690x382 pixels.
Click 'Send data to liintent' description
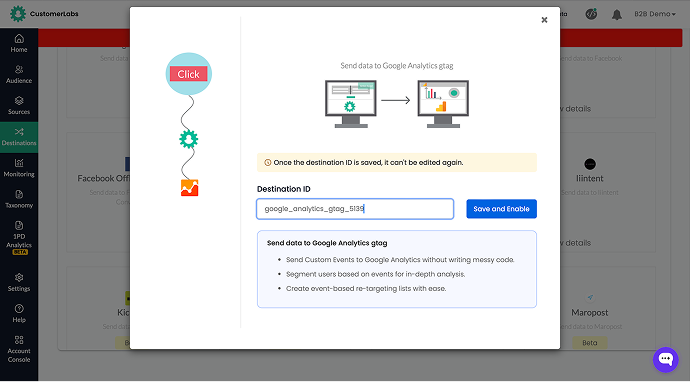pyautogui.click(x=590, y=192)
